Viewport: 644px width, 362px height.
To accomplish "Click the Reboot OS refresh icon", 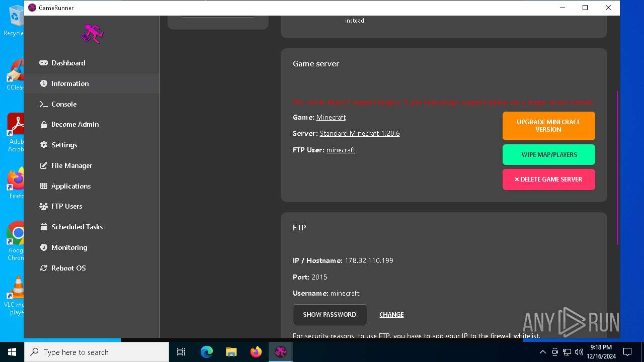I will 43,268.
